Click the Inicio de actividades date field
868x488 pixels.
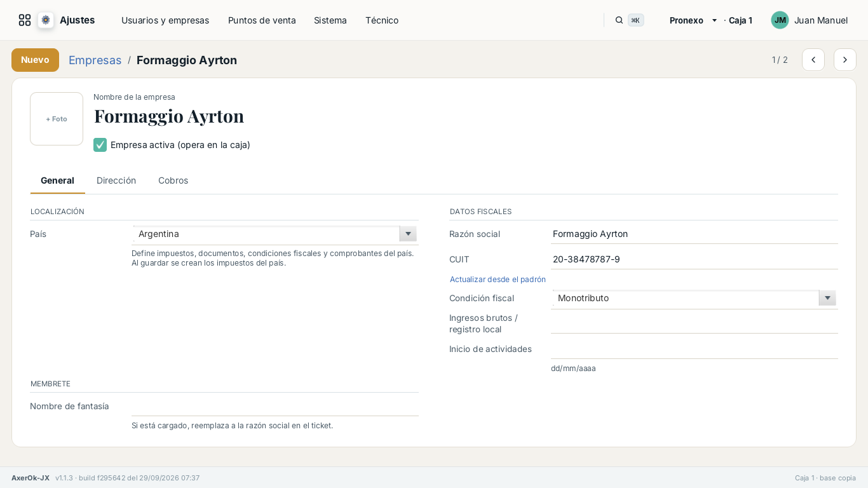pos(695,349)
